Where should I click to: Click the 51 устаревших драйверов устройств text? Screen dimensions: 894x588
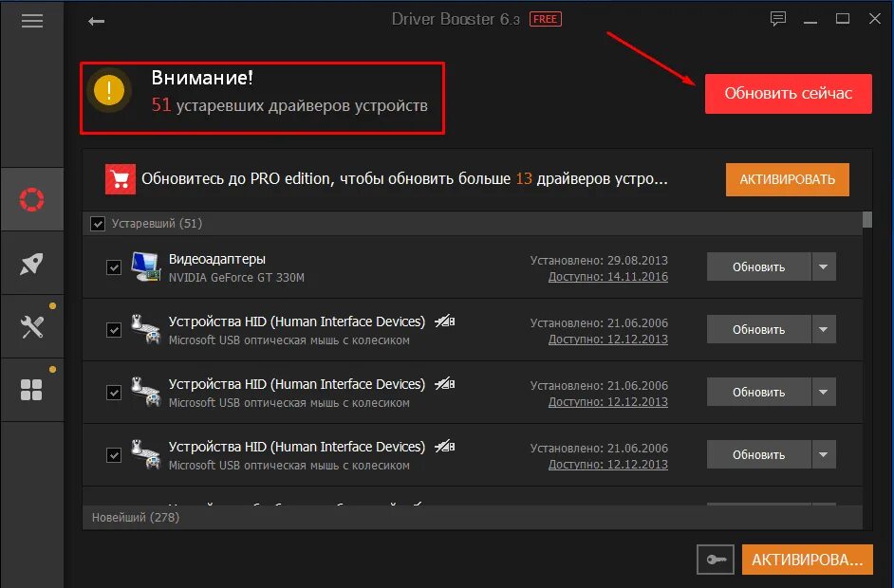[x=289, y=105]
